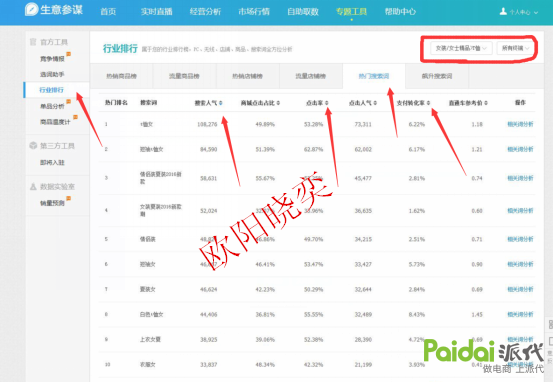
Task: Switch to the 热销商品榜 tab
Action: tap(122, 76)
